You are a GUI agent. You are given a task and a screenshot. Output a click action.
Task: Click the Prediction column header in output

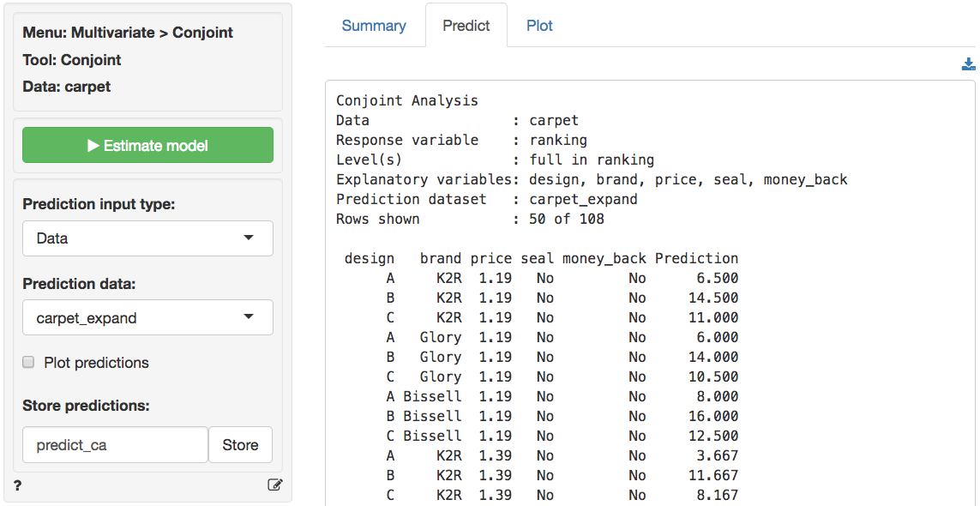[x=696, y=258]
